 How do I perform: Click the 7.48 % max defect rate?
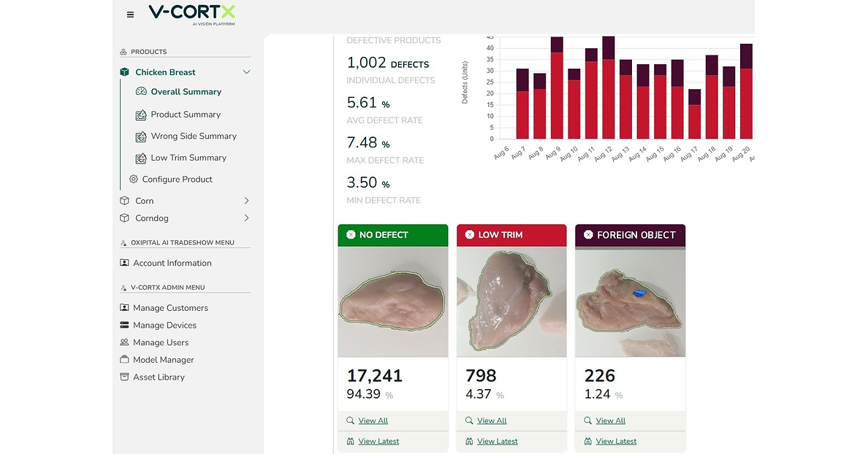368,142
